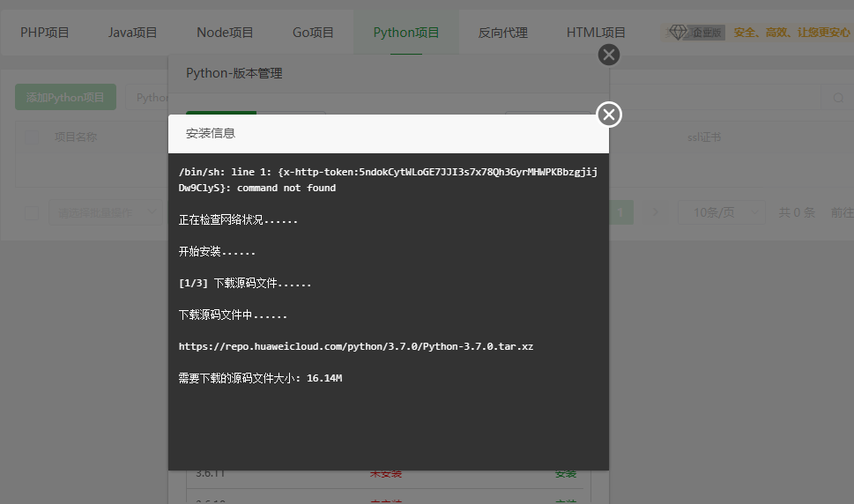Click the search magnifier icon

[838, 98]
